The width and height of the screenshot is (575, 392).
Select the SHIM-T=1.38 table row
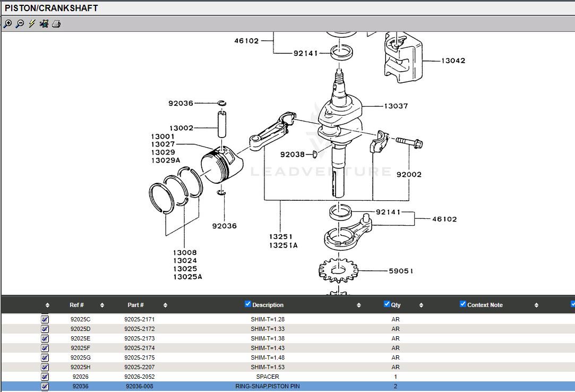coord(267,338)
